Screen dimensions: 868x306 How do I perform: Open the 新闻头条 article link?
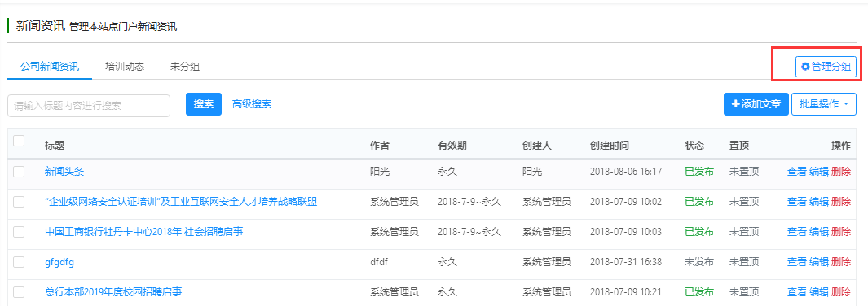64,172
